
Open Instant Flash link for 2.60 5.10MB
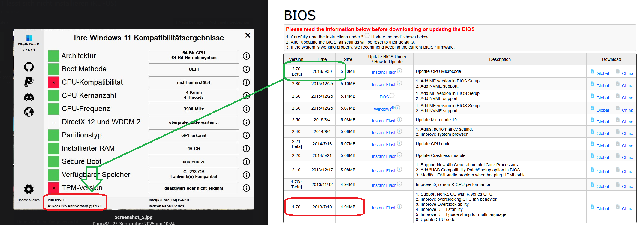coord(384,85)
